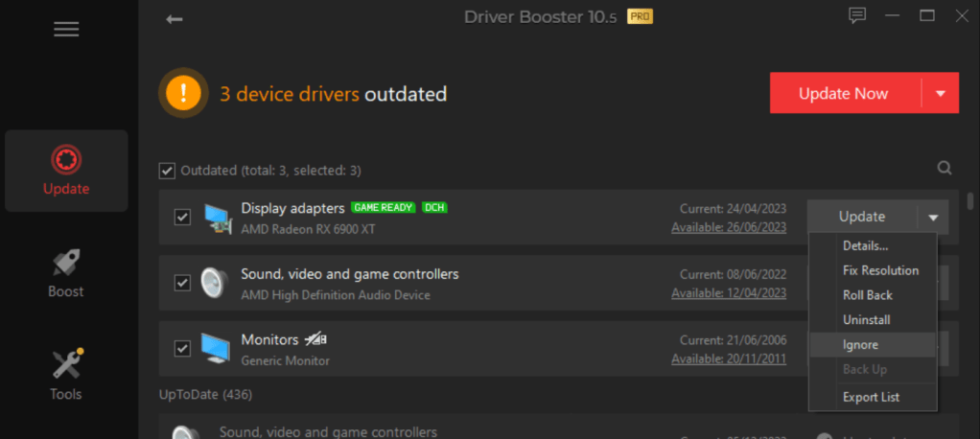Viewport: 980px width, 439px height.
Task: Collapse the Display adapters Update dropdown arrow
Action: 933,217
